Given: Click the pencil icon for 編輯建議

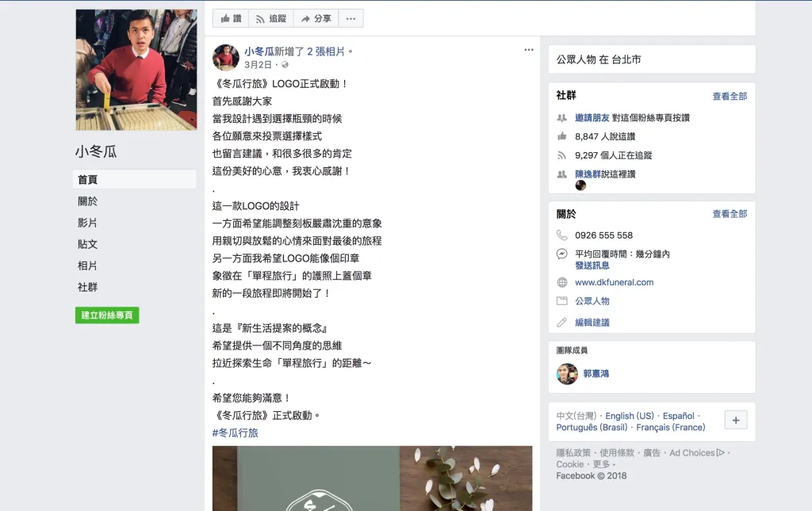Looking at the screenshot, I should coord(562,322).
